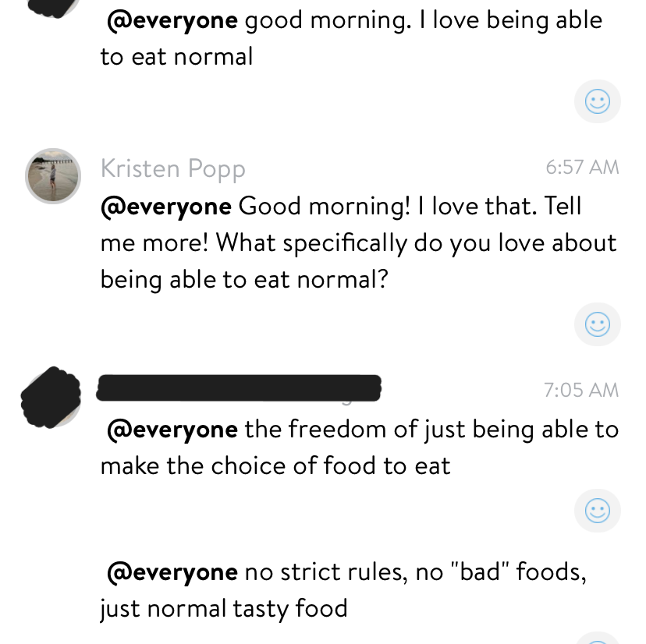Tap @everyone mention before "no strict rules"
Viewport: 646px width, 644px height.
pos(172,572)
